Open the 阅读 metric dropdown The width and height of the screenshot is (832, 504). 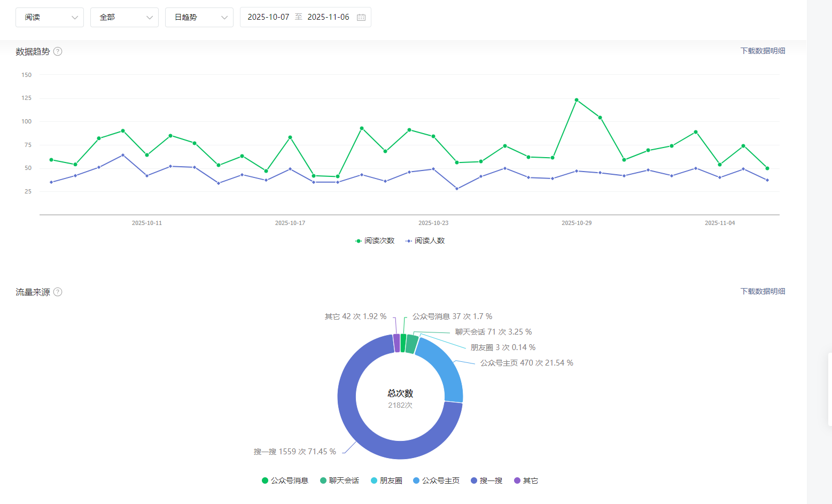pyautogui.click(x=50, y=17)
